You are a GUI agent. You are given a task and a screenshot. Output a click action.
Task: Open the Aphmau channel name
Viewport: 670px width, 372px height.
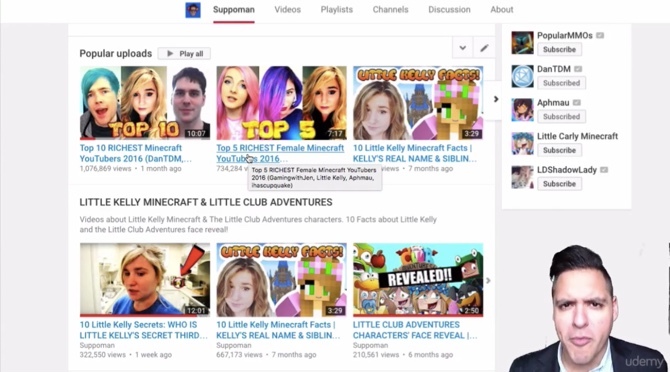click(x=553, y=103)
